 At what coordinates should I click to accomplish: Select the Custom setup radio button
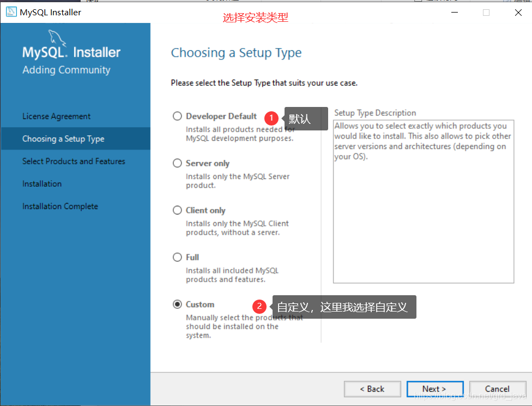click(x=177, y=304)
